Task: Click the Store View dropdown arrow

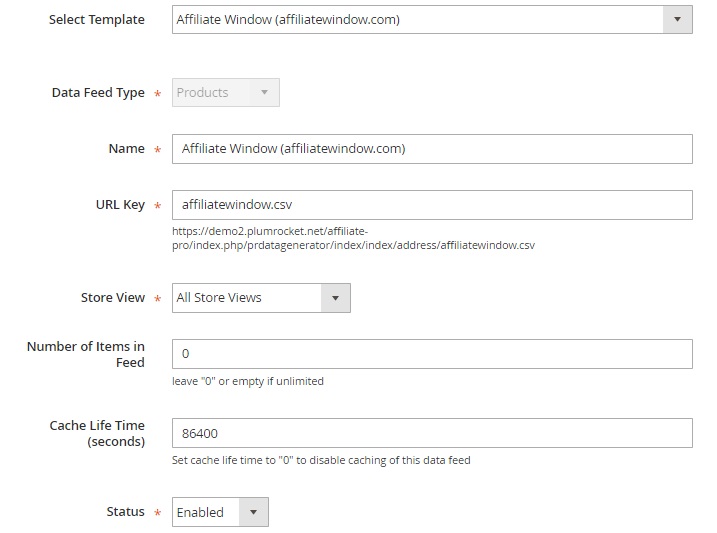Action: tap(335, 298)
